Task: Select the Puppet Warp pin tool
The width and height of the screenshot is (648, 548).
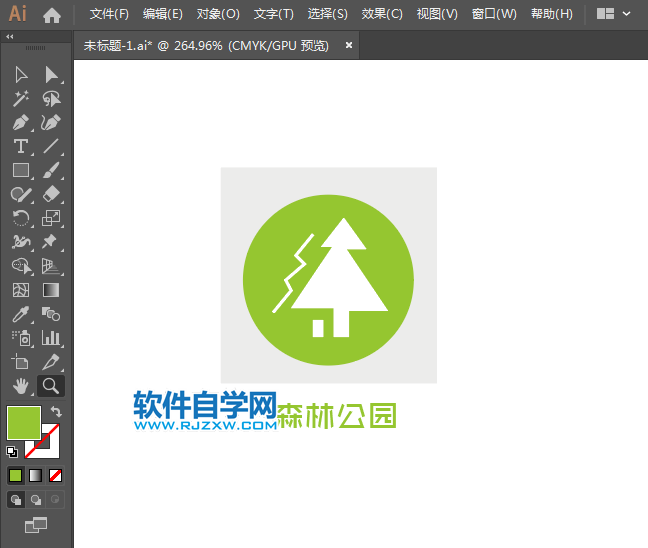Action: [50, 242]
